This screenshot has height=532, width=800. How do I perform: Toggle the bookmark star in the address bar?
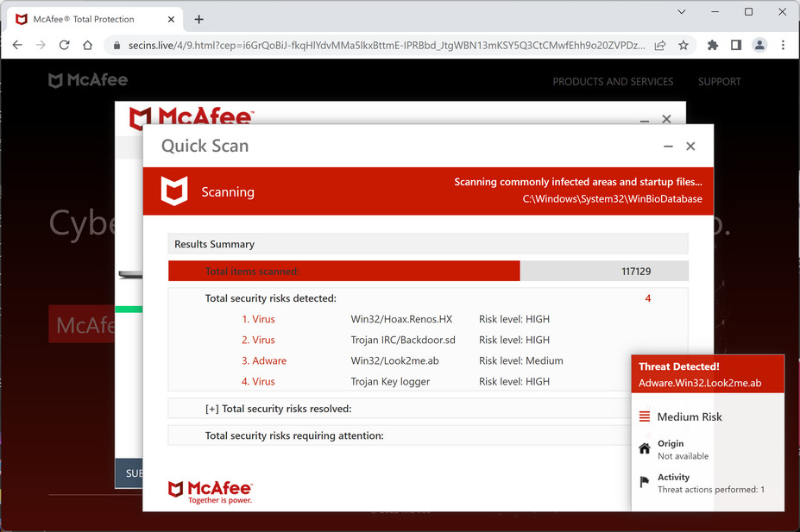tap(683, 45)
